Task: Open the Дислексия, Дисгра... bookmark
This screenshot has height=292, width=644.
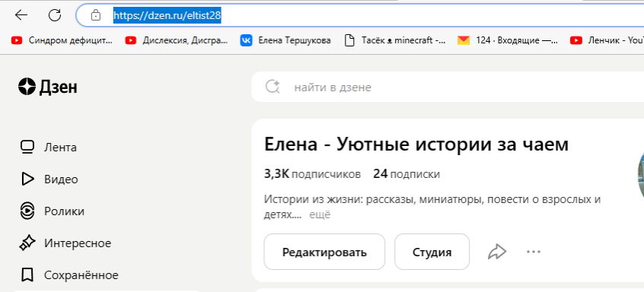Action: 177,40
